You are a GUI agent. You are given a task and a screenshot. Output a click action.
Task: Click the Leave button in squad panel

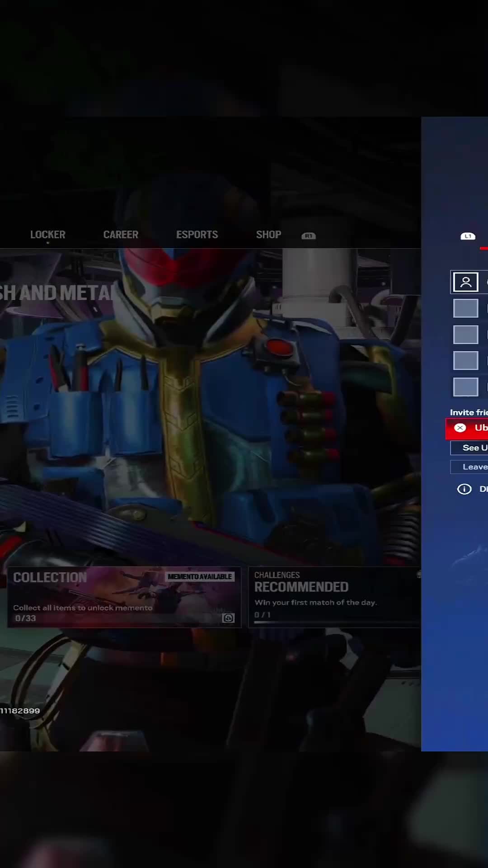(x=469, y=467)
